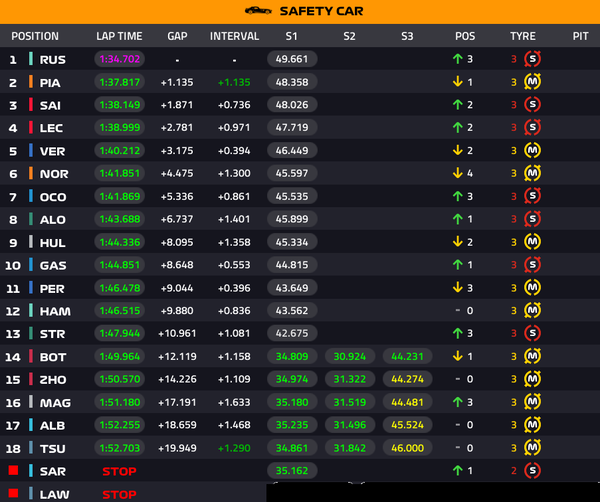
Task: Click HUL interval value +1.358
Action: tap(234, 242)
